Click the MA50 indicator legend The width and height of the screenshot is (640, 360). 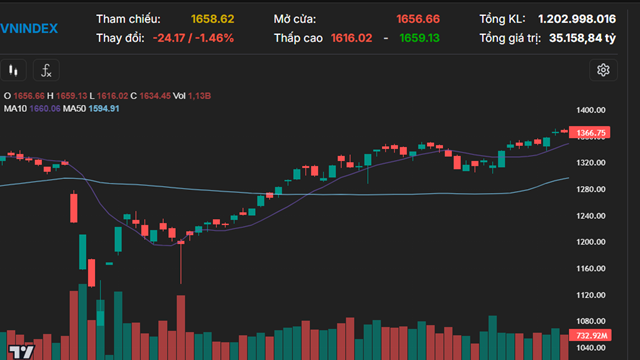click(x=91, y=109)
